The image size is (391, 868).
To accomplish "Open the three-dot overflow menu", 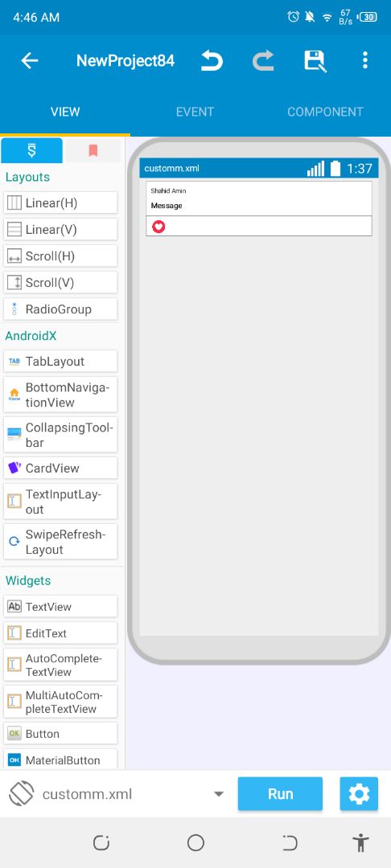I will [365, 60].
